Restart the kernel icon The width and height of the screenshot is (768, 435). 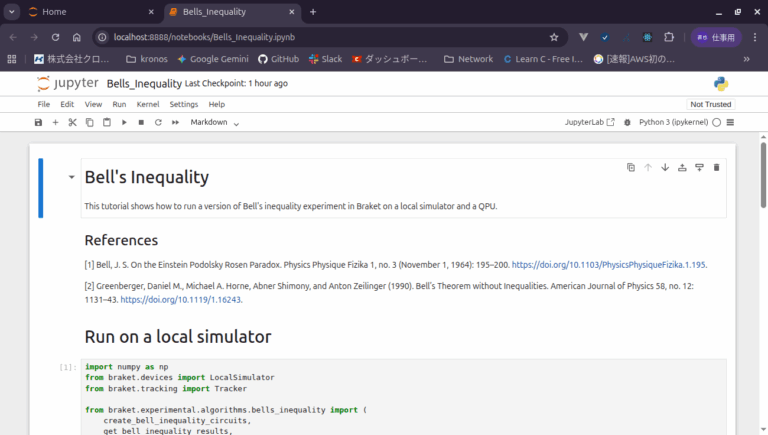click(158, 122)
